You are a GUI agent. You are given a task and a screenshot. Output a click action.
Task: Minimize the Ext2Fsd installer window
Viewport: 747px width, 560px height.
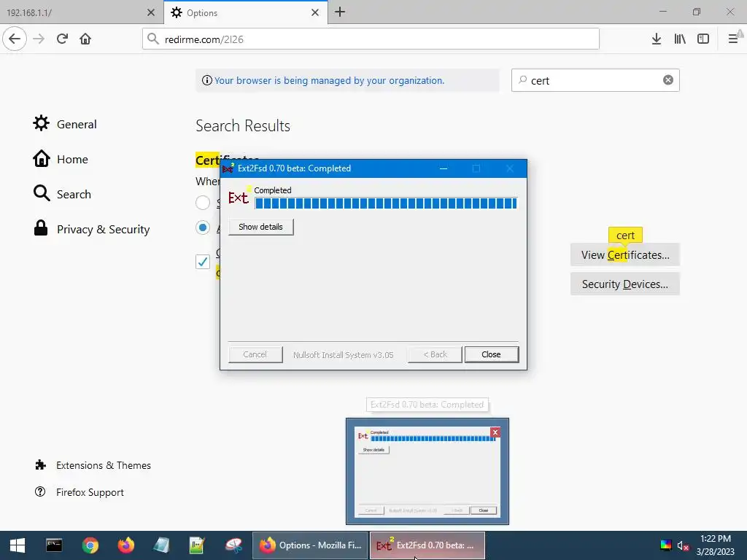[443, 168]
